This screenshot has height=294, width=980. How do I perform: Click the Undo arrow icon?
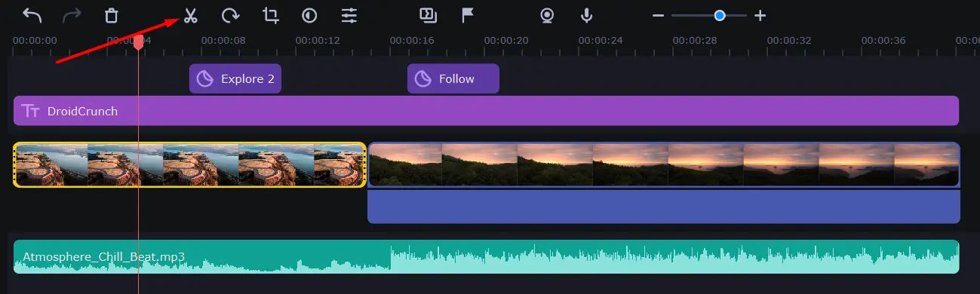coord(32,15)
